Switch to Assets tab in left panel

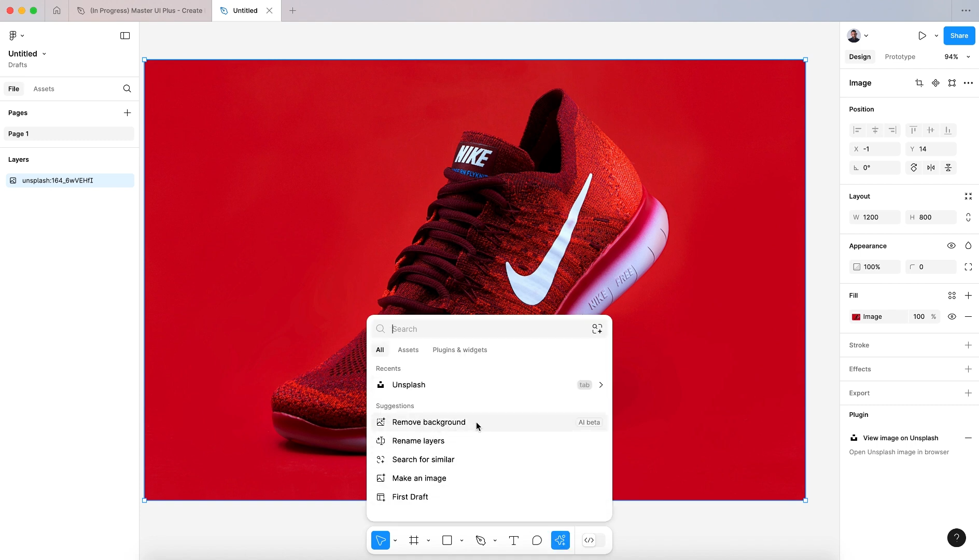pyautogui.click(x=44, y=89)
